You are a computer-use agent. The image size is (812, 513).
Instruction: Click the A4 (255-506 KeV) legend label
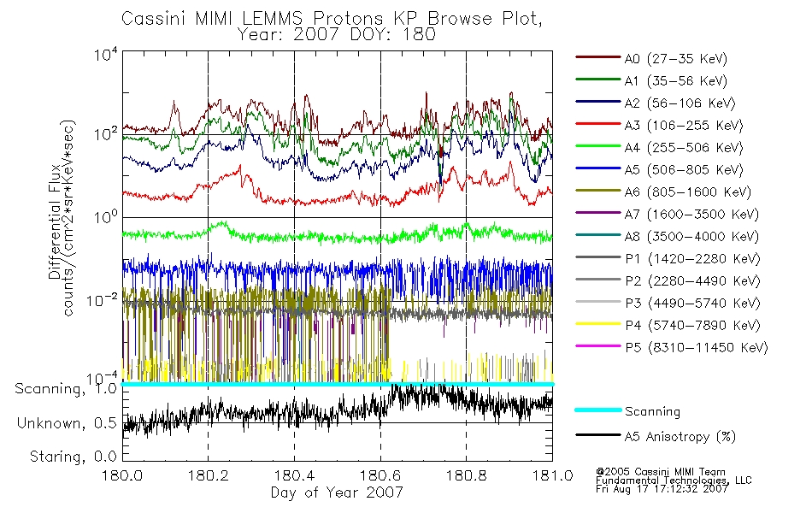pos(684,148)
